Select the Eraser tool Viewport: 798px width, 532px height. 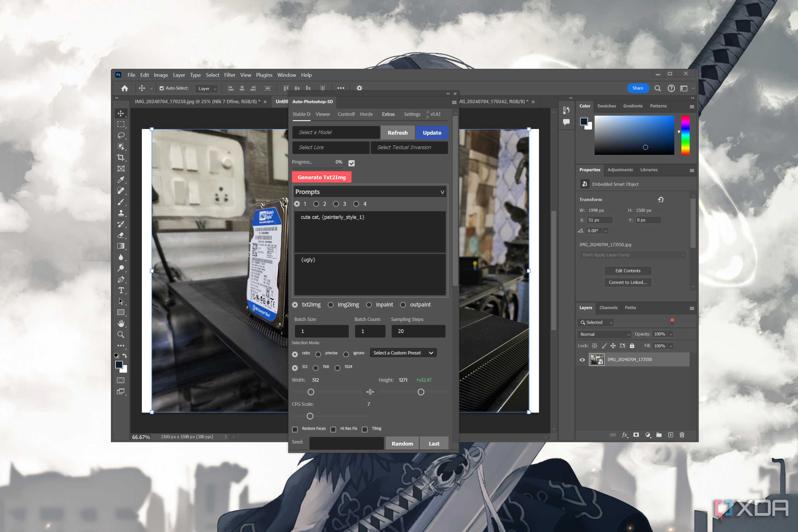pos(121,235)
